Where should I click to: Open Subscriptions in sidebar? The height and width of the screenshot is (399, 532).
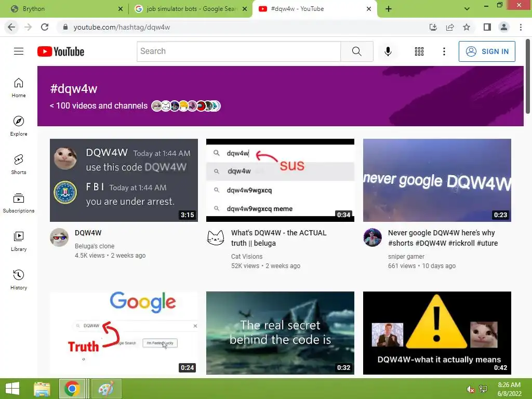point(19,203)
